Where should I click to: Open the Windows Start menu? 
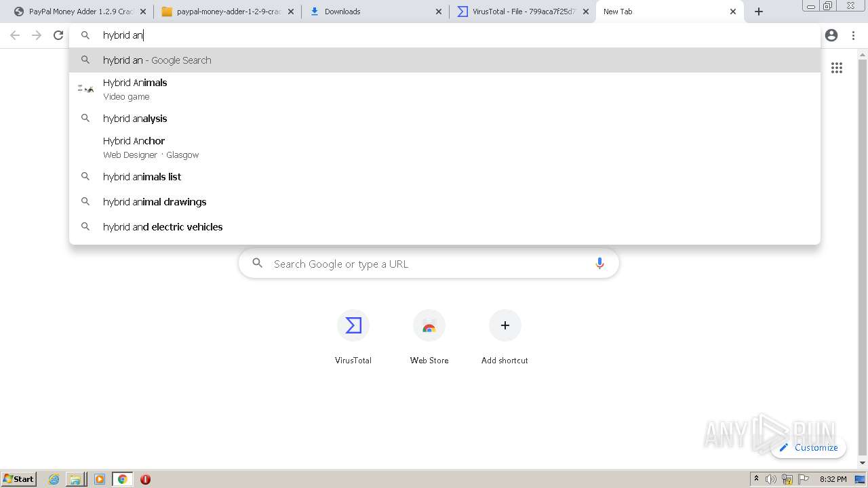click(19, 479)
